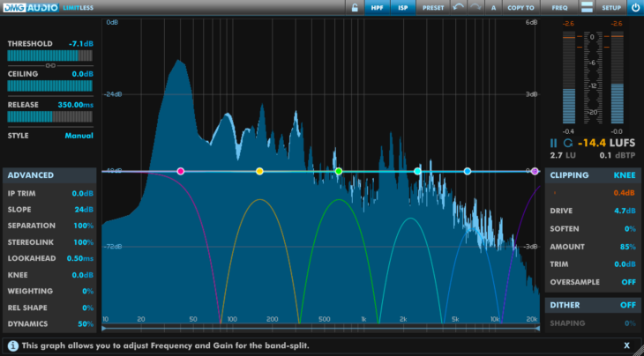644x356 pixels.
Task: Click the clipping 0.4dB indicator value
Action: pos(625,193)
